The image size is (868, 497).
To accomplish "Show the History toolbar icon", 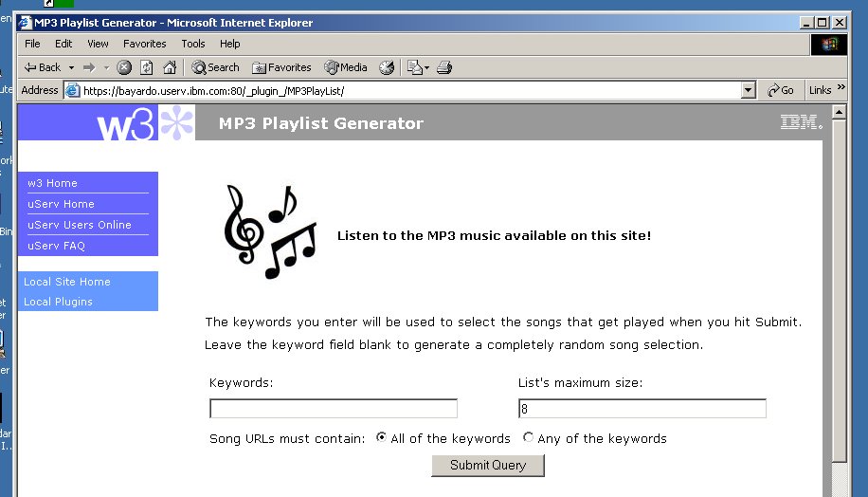I will click(387, 67).
